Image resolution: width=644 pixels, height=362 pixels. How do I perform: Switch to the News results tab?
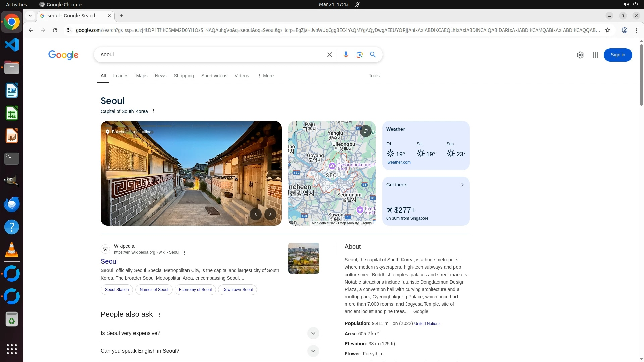click(x=160, y=76)
